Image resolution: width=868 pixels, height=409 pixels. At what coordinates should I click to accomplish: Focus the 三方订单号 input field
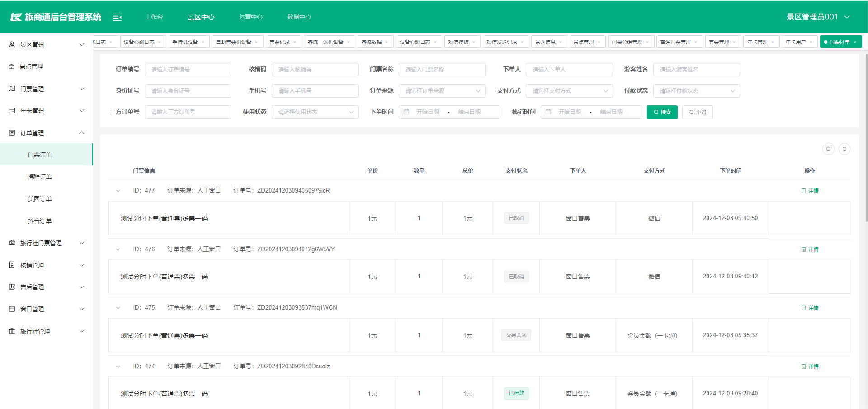(188, 112)
